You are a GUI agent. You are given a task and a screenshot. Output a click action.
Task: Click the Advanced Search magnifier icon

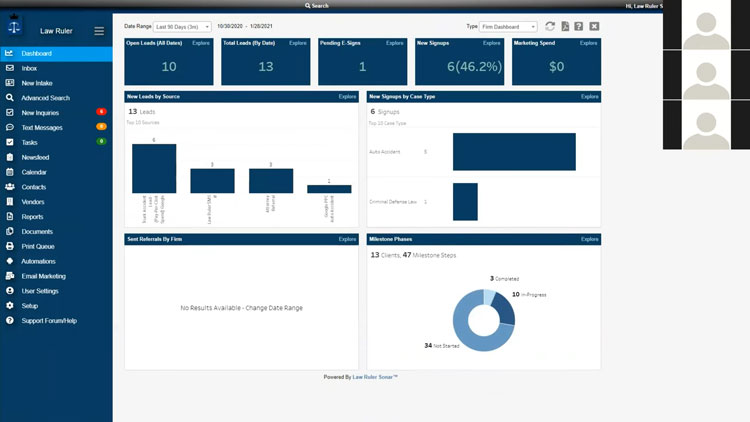pos(10,98)
